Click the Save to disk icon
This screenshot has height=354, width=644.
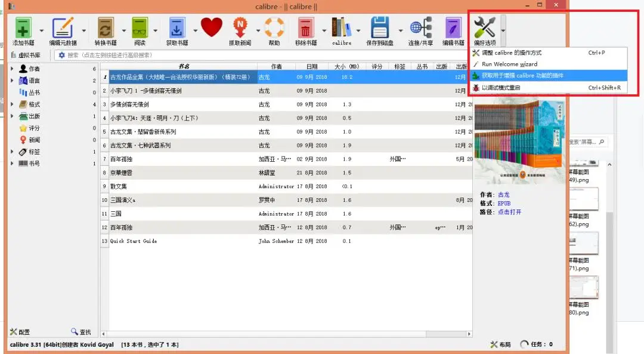pyautogui.click(x=379, y=28)
